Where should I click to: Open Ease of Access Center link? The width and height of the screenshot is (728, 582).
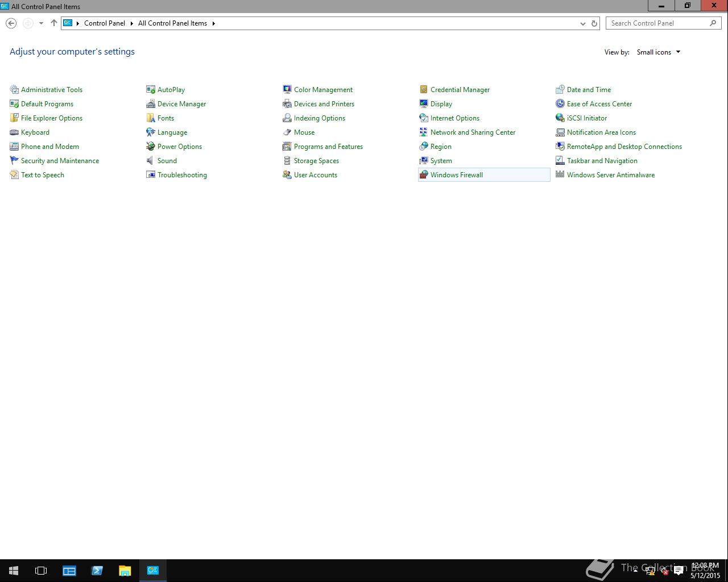click(x=599, y=104)
